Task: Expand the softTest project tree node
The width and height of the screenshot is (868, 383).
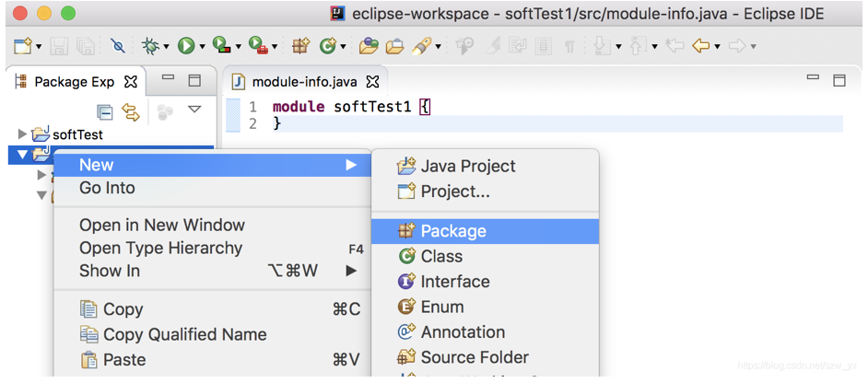Action: (23, 134)
